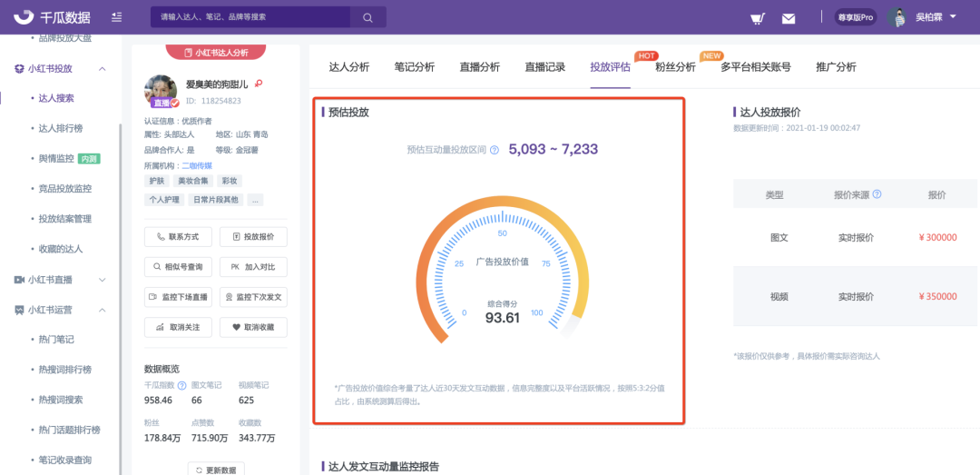980x475 pixels.
Task: Switch to the 笔记分析 tab
Action: tap(415, 67)
